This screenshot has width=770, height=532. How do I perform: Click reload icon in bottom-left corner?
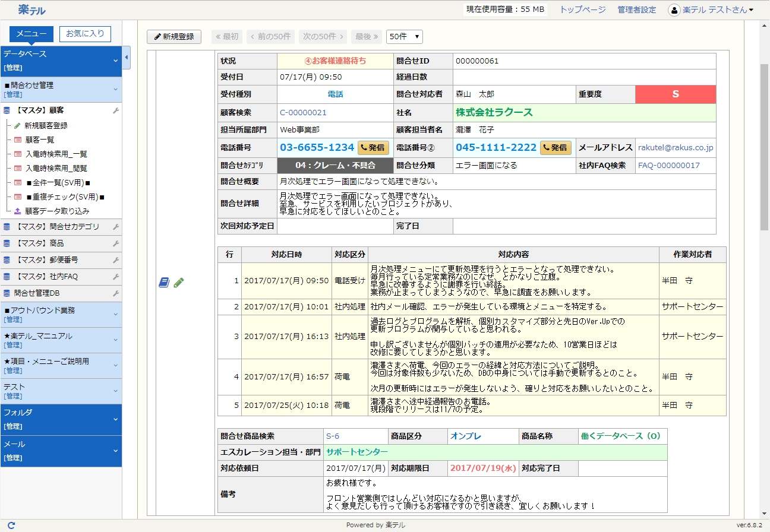11,525
